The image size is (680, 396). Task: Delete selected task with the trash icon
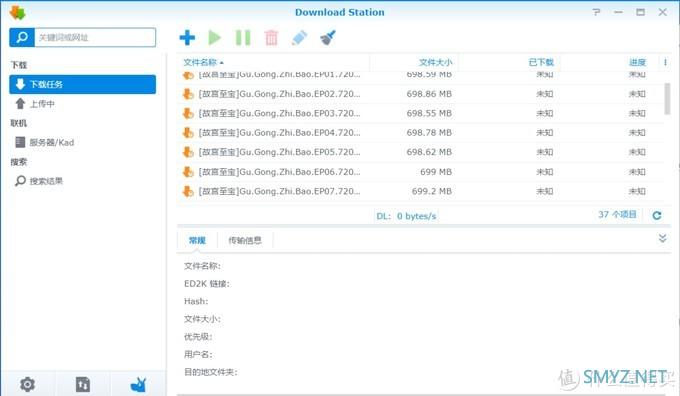coord(271,38)
